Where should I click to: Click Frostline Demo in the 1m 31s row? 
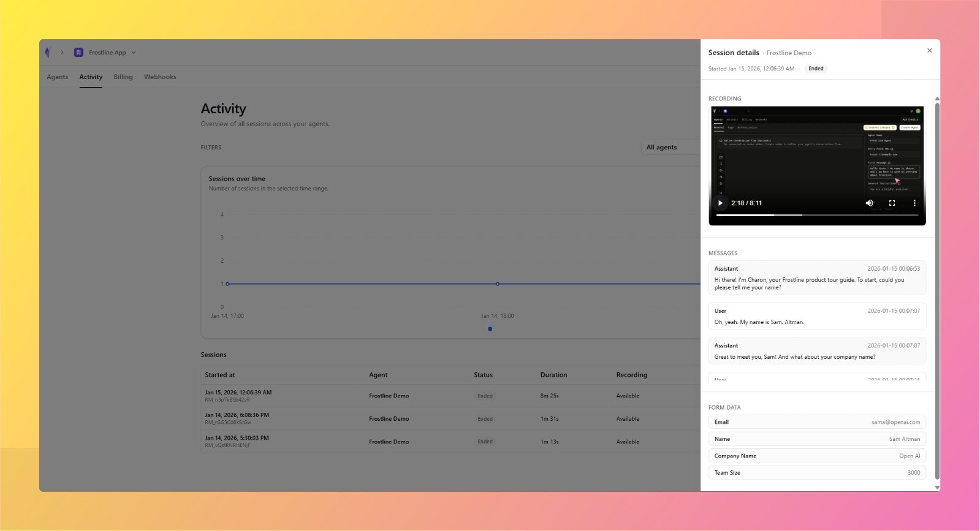389,419
